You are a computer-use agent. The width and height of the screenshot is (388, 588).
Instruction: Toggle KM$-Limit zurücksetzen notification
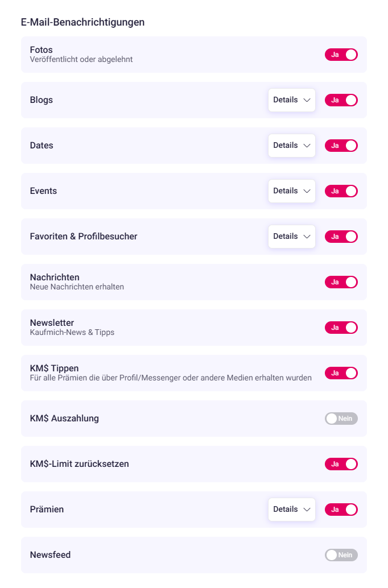click(341, 464)
